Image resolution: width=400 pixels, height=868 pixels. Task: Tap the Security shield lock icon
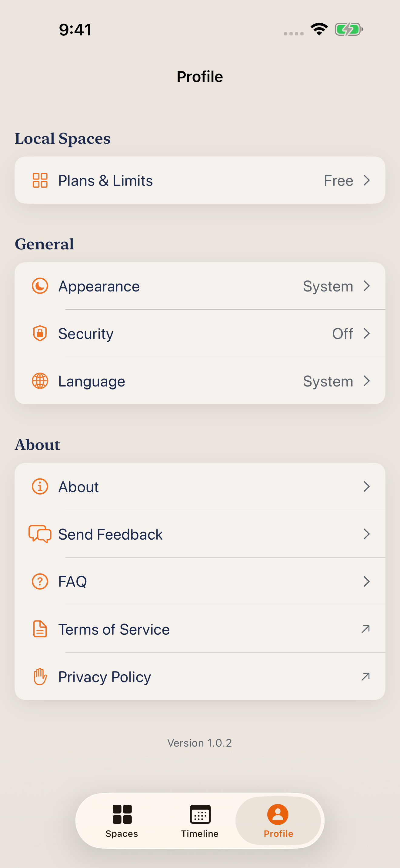click(x=40, y=333)
